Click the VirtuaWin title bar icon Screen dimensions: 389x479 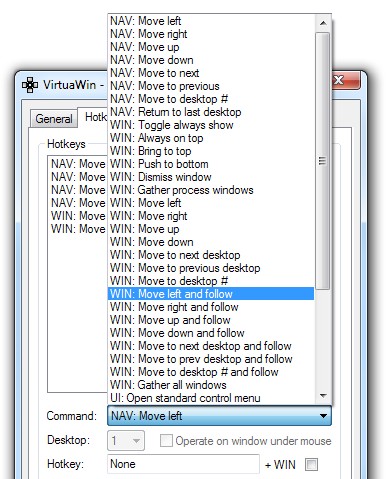30,85
